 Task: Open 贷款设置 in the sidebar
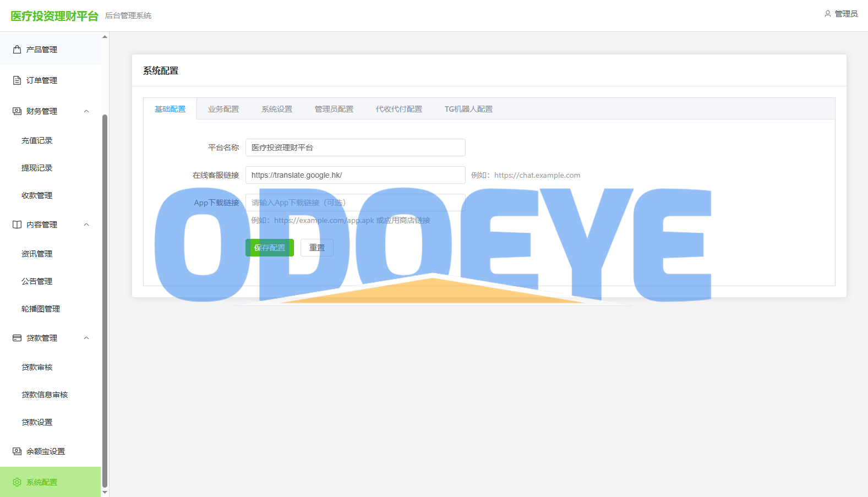pyautogui.click(x=51, y=422)
